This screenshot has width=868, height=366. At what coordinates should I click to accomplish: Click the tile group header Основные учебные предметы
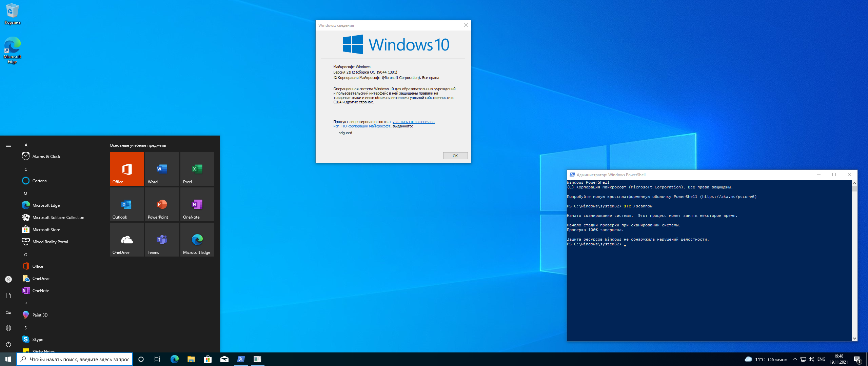tap(138, 145)
